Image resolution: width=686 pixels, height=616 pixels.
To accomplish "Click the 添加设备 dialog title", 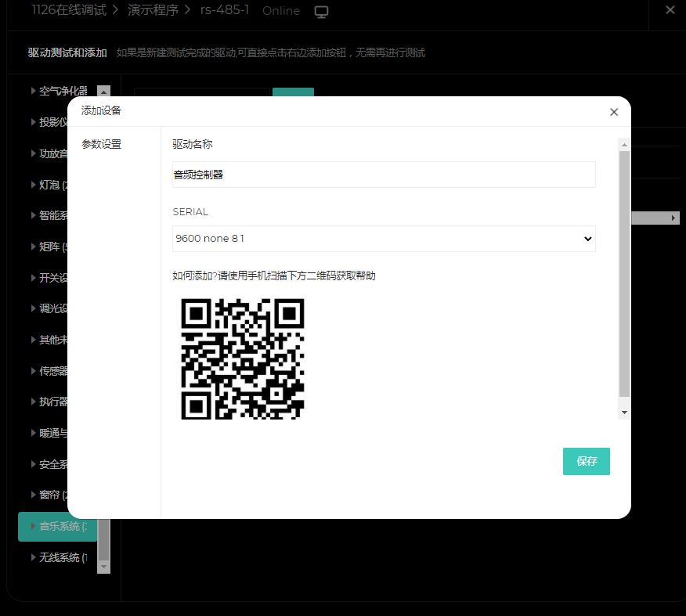I will [101, 110].
